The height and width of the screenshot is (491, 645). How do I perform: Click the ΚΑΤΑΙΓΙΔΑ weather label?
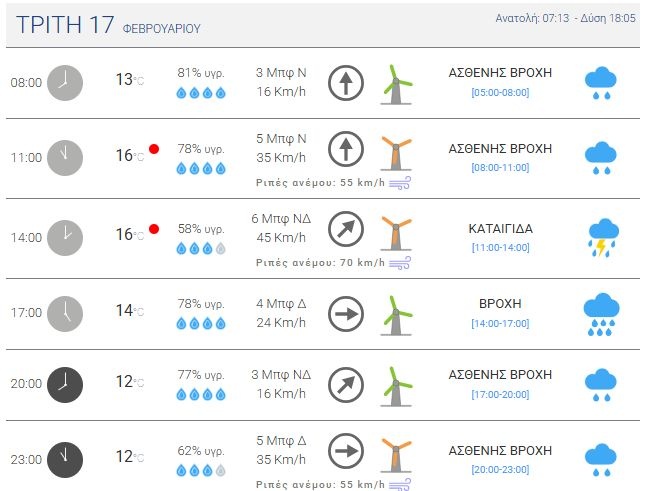pyautogui.click(x=500, y=229)
